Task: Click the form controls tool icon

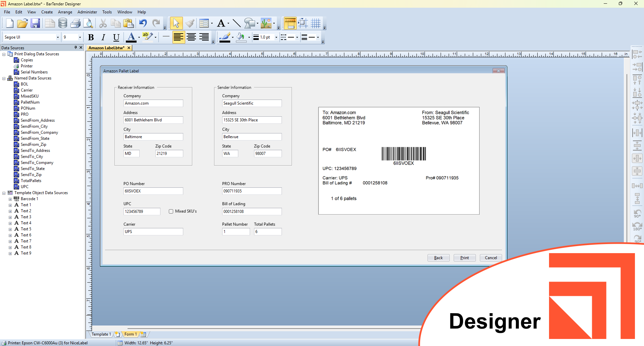Action: [204, 23]
